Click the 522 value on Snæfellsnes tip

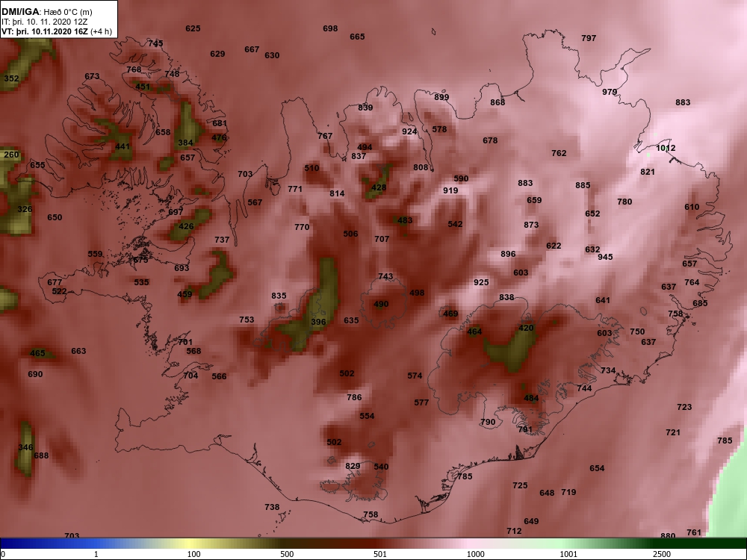point(59,291)
